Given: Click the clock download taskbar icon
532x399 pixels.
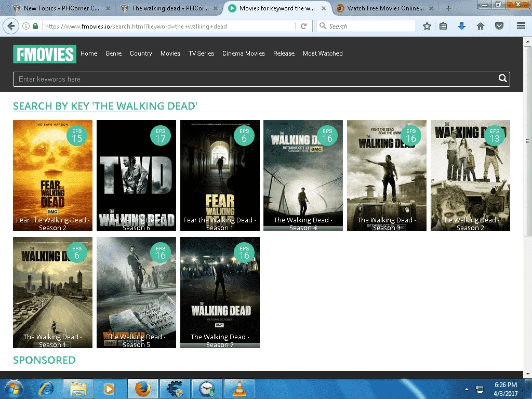Looking at the screenshot, I should click(207, 389).
